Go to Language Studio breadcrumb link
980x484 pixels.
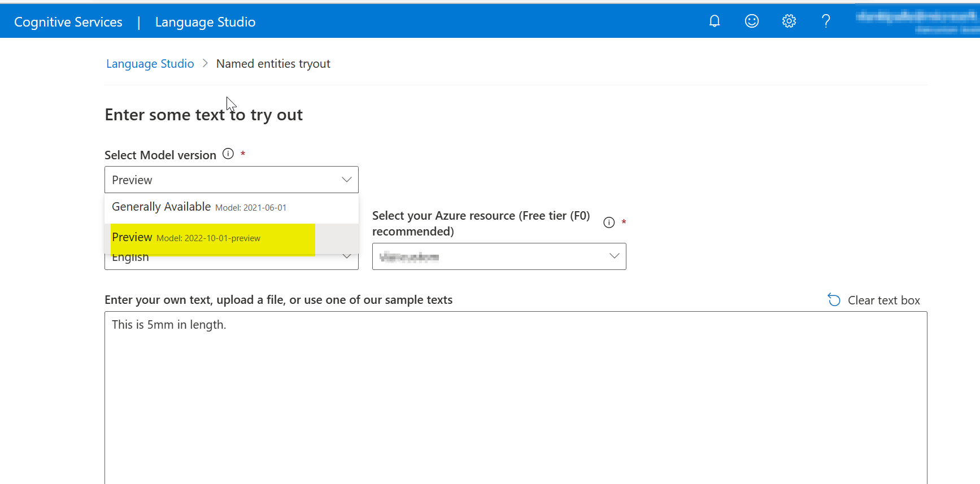pyautogui.click(x=150, y=64)
